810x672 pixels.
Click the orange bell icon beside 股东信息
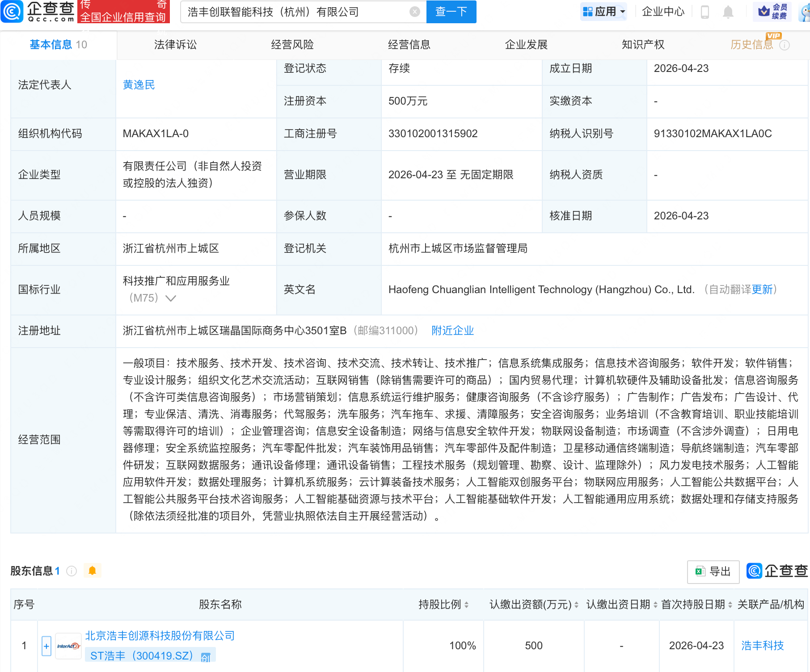[x=93, y=571]
